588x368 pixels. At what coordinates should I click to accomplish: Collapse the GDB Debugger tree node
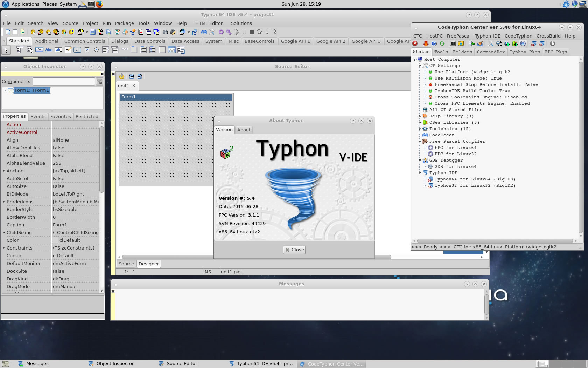tap(420, 161)
